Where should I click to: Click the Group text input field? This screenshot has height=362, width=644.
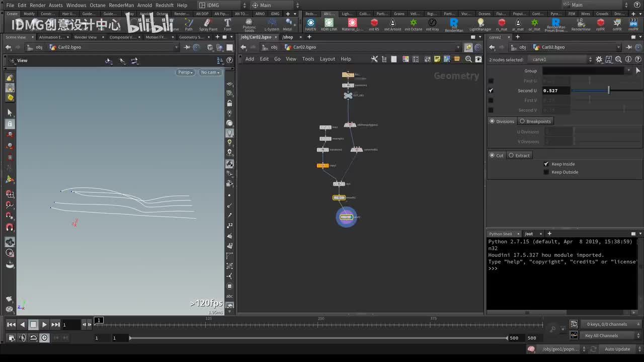583,71
